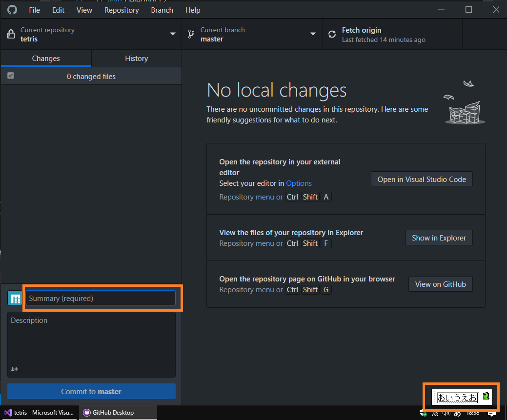507x420 pixels.
Task: Switch to Visual Studio tetris taskbar item
Action: point(39,413)
